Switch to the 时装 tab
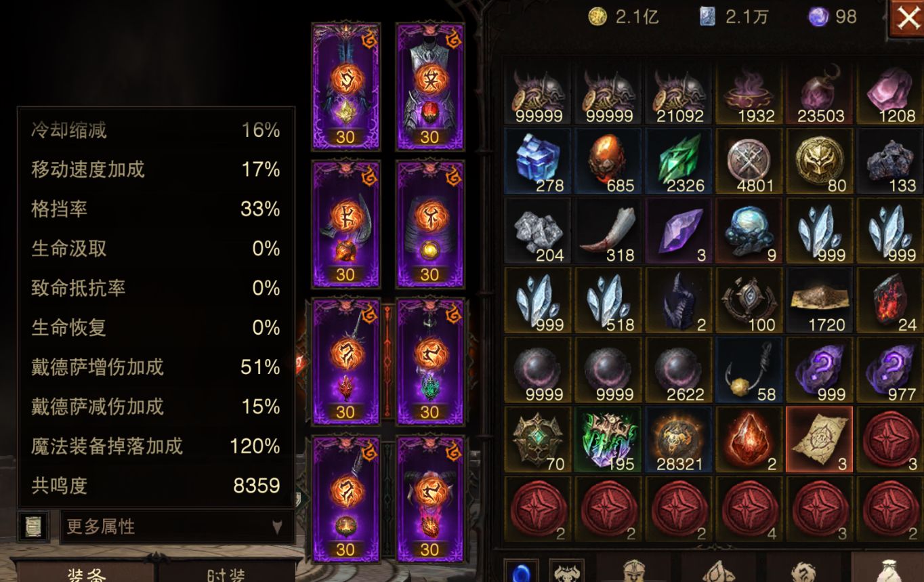The height and width of the screenshot is (582, 924). [226, 571]
